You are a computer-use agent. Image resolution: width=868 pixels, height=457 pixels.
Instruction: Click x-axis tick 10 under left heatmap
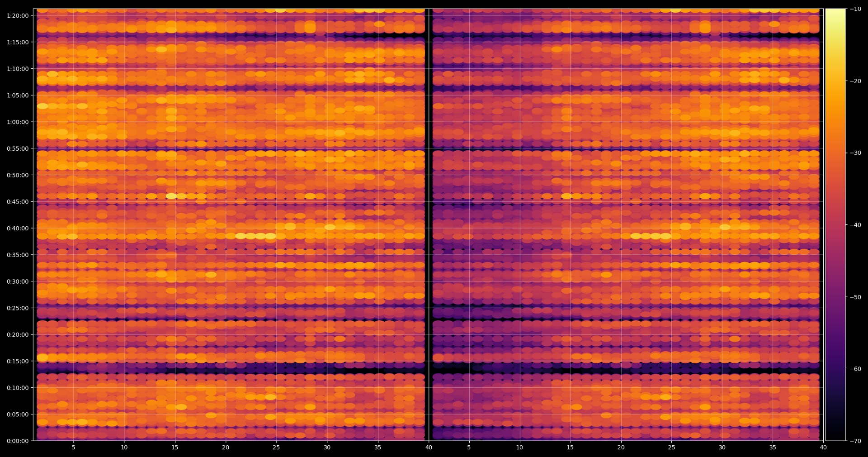click(124, 447)
